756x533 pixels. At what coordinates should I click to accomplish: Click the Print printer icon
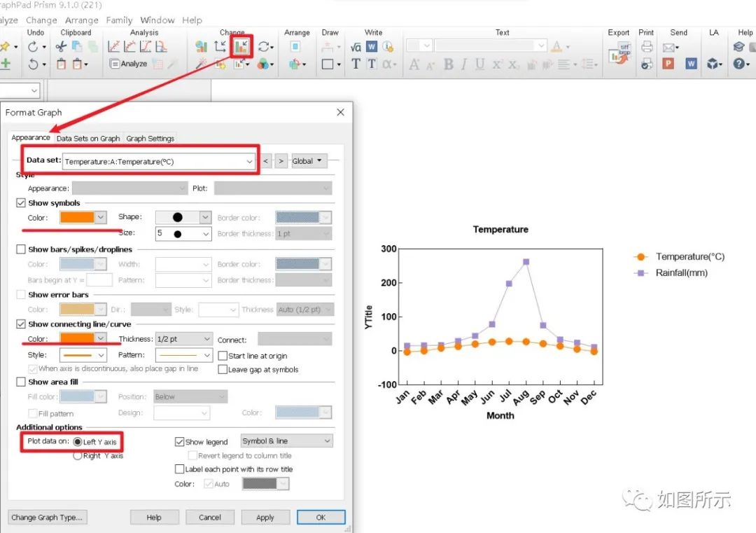[647, 47]
